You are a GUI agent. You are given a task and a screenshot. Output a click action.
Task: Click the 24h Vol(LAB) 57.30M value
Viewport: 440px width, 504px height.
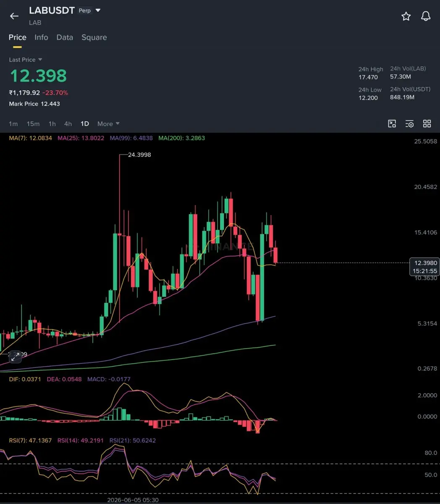click(401, 76)
